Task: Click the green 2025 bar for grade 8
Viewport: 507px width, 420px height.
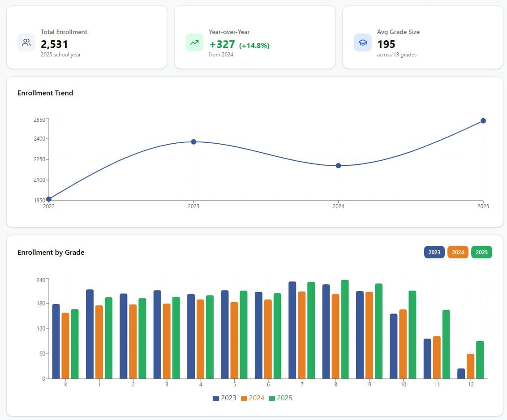Action: [345, 329]
